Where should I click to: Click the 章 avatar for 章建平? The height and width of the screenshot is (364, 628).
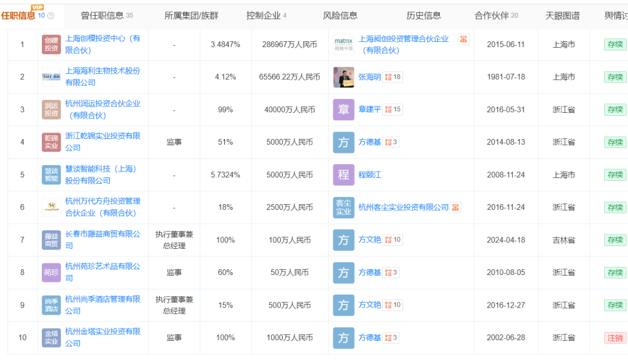pos(344,110)
